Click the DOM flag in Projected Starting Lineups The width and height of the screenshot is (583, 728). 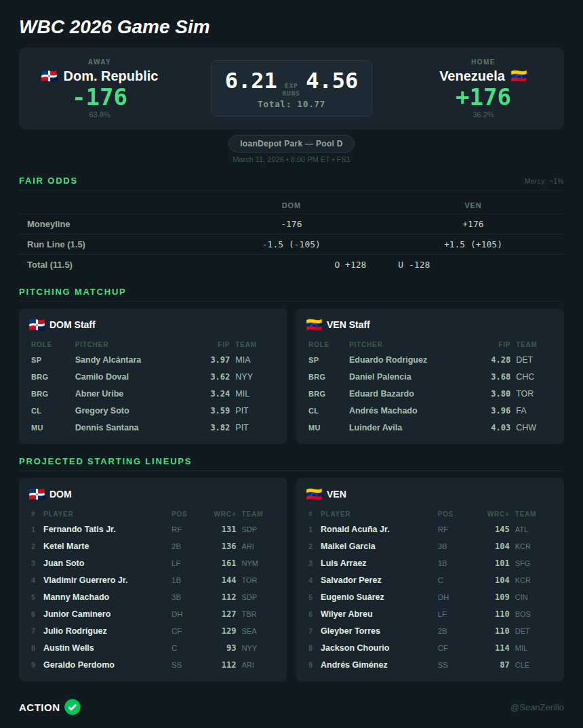tap(37, 494)
